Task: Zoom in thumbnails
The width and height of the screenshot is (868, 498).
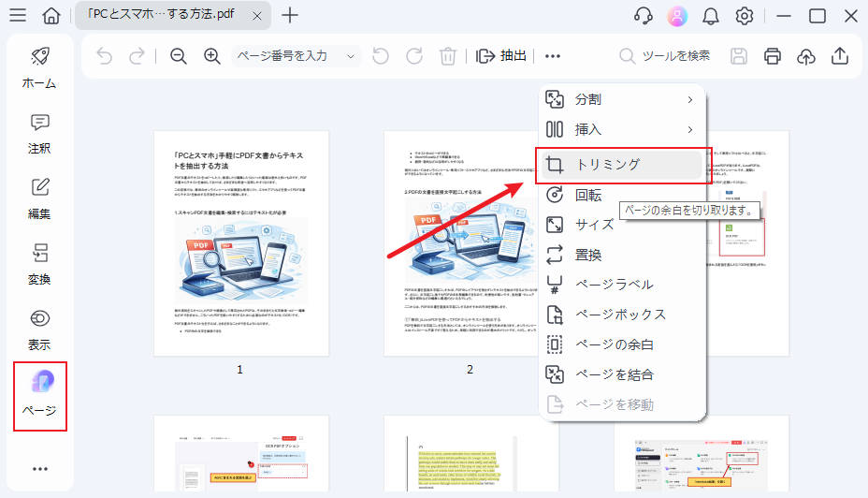Action: [212, 56]
